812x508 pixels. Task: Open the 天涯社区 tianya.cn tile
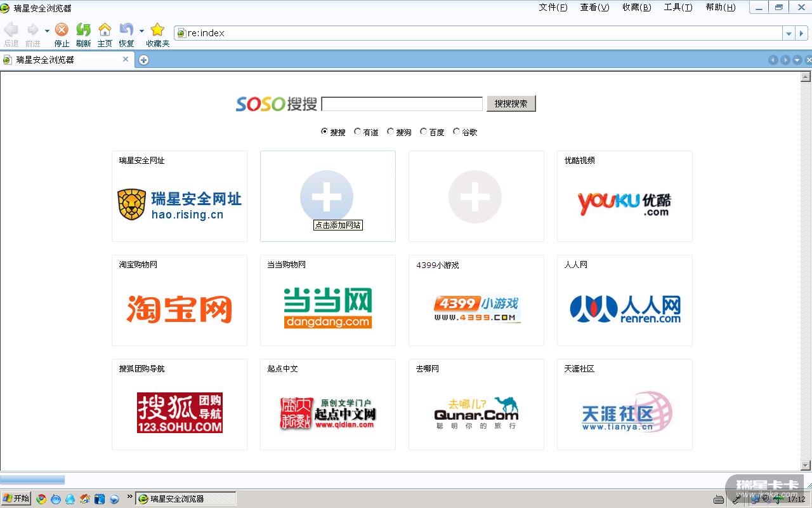(x=625, y=404)
